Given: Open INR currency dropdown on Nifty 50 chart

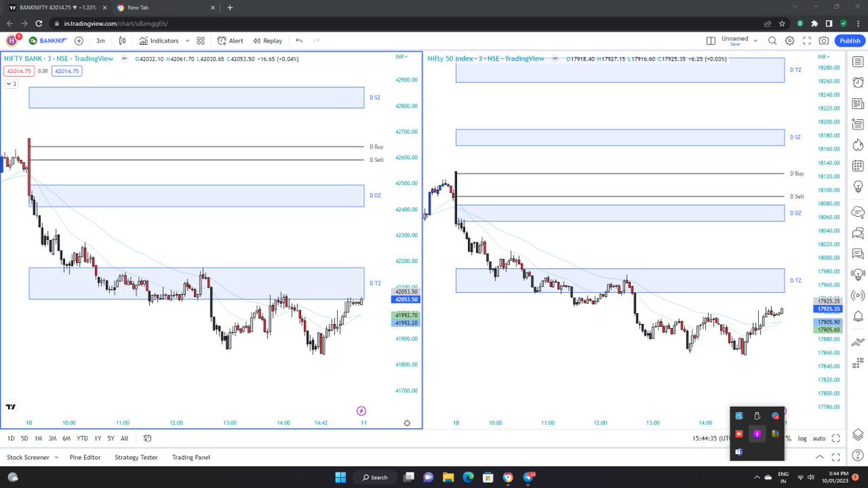Looking at the screenshot, I should (x=824, y=56).
